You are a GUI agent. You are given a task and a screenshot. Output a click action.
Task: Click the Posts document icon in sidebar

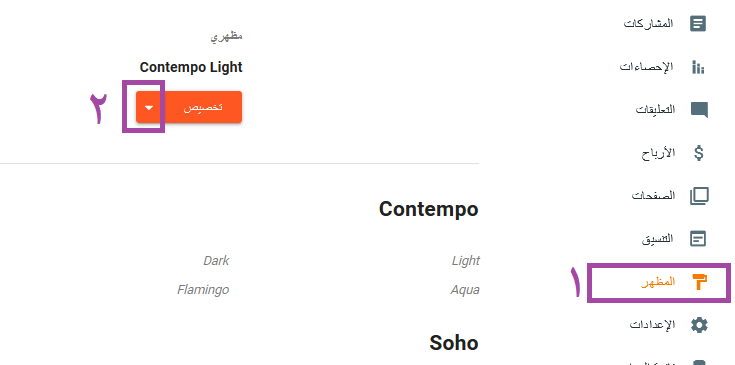coord(698,24)
